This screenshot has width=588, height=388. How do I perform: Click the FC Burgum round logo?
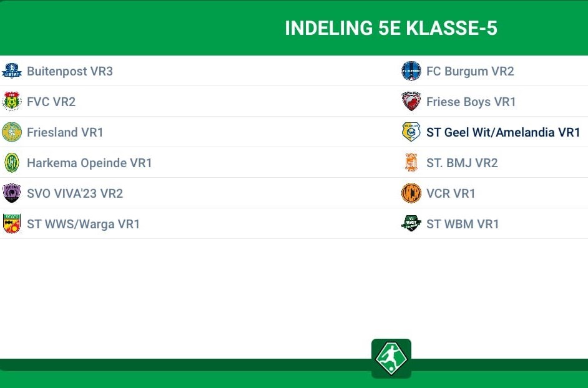tap(411, 71)
